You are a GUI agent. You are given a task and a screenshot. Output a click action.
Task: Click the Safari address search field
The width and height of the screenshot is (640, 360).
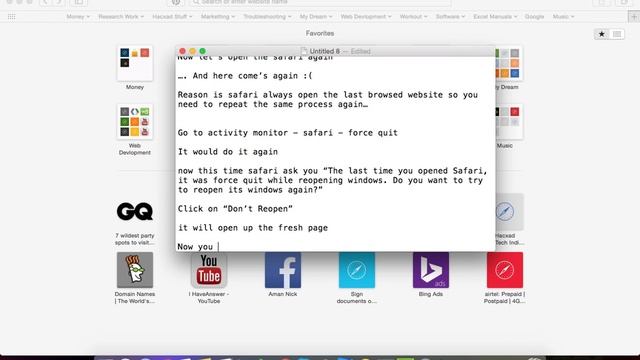tap(320, 2)
